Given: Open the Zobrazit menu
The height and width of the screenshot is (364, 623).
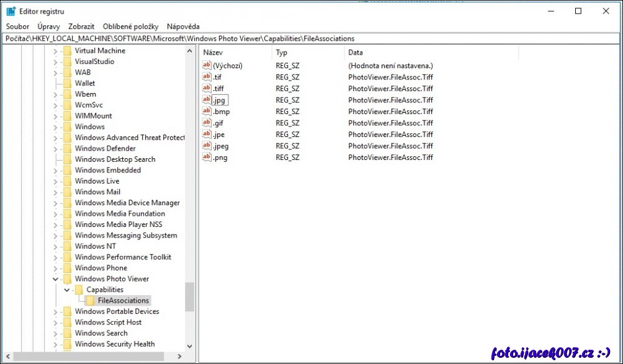Looking at the screenshot, I should [x=81, y=27].
